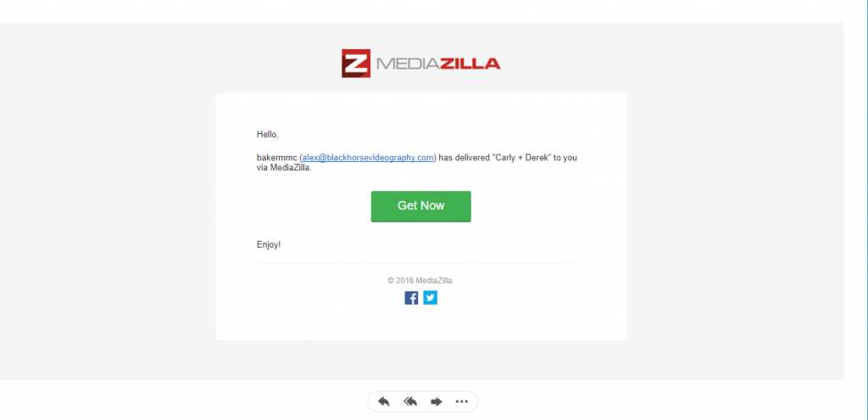Image resolution: width=868 pixels, height=420 pixels.
Task: Click the word ZILLA in the red logo text
Action: (x=470, y=64)
